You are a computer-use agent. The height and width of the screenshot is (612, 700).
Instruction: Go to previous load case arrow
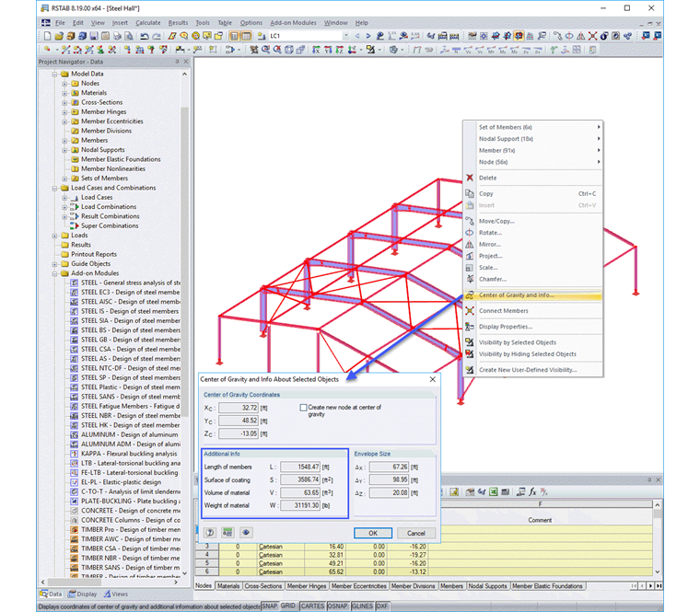coord(357,36)
